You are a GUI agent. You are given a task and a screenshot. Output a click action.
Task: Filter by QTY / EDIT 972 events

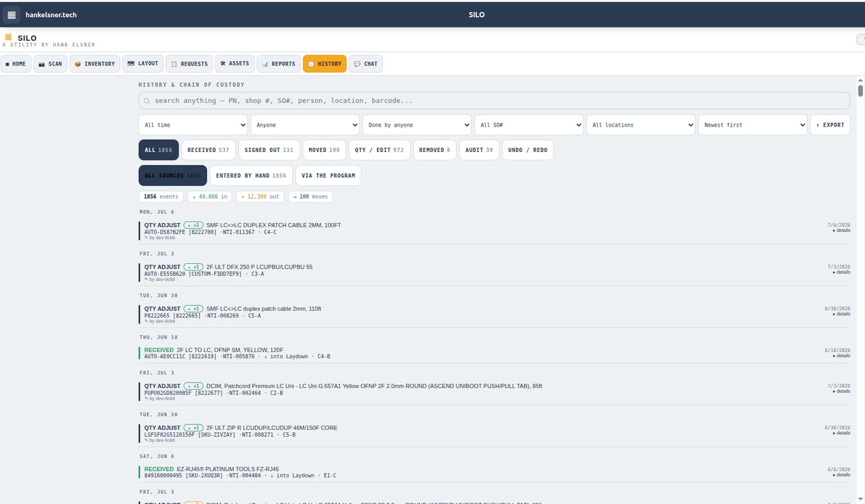[379, 150]
